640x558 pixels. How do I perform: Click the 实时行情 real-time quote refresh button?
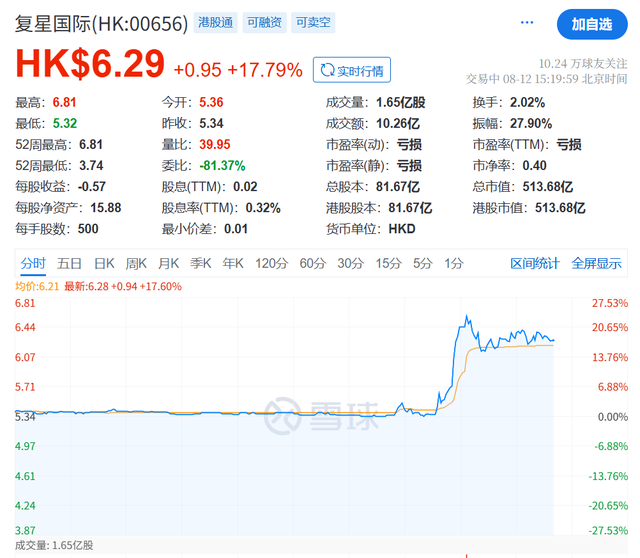[352, 70]
